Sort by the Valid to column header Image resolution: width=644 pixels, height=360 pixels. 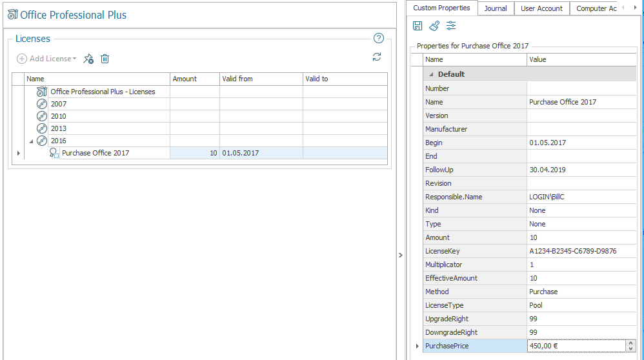pyautogui.click(x=345, y=79)
